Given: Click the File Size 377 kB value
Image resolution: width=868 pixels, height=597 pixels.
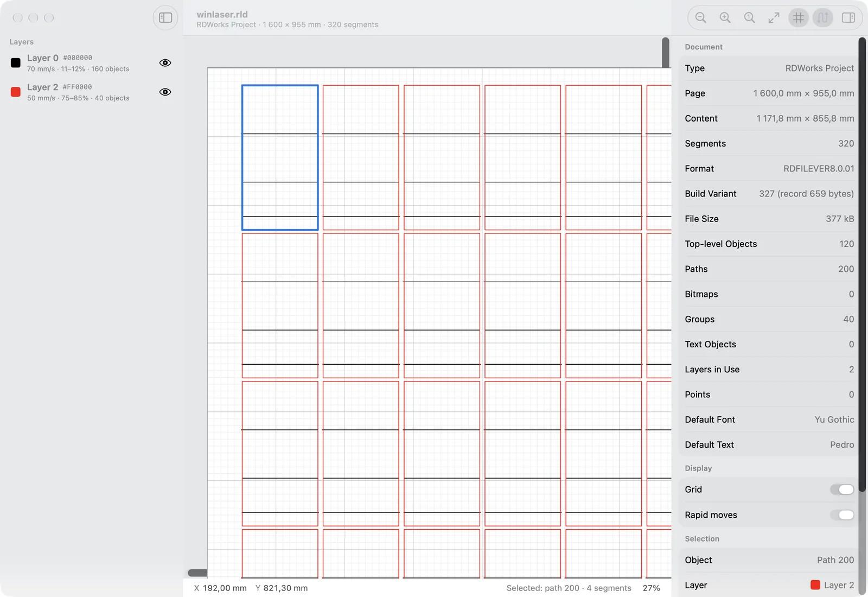Looking at the screenshot, I should [840, 219].
